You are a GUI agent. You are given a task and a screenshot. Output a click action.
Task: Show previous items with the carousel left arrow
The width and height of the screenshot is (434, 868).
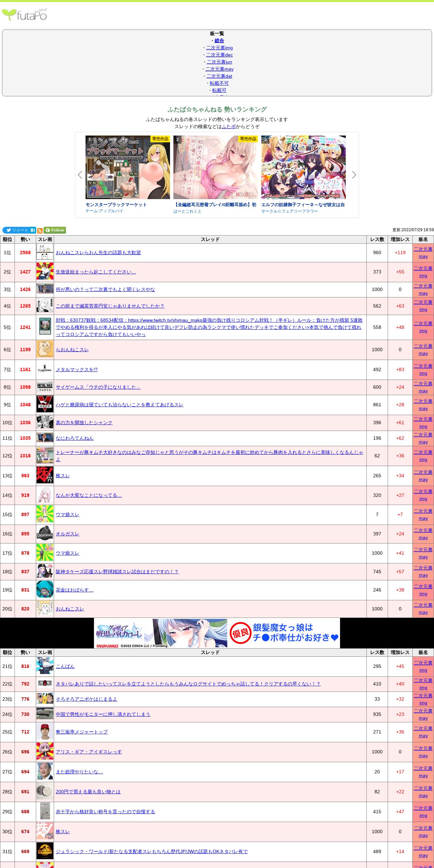click(80, 175)
